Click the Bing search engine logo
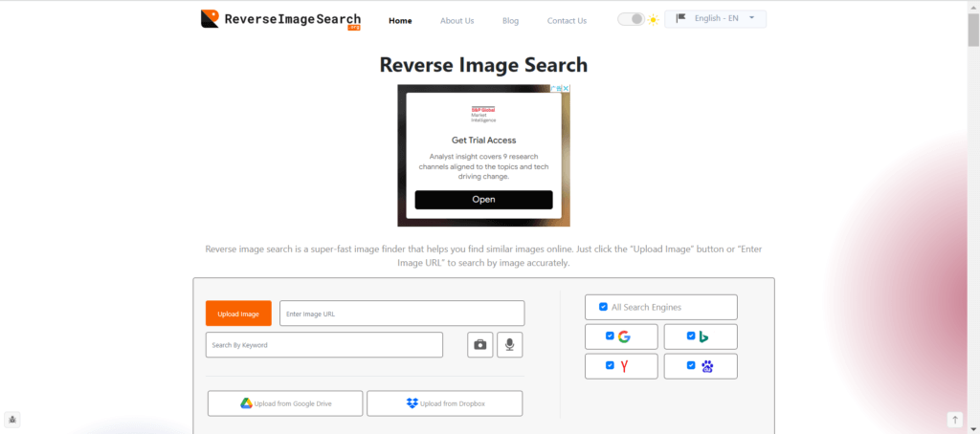The image size is (980, 434). pos(703,336)
